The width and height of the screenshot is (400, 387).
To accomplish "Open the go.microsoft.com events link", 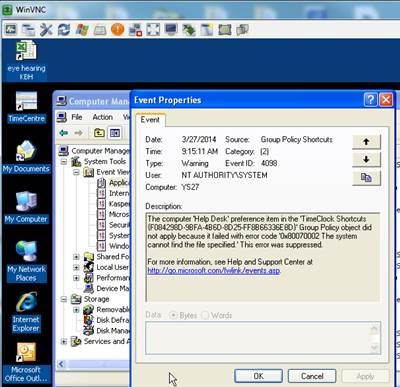I will coord(214,271).
